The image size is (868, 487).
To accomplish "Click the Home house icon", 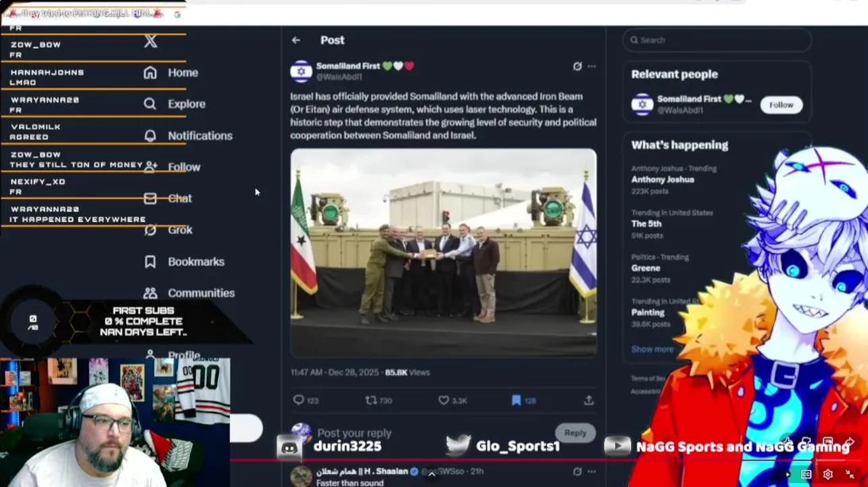I will [x=150, y=72].
